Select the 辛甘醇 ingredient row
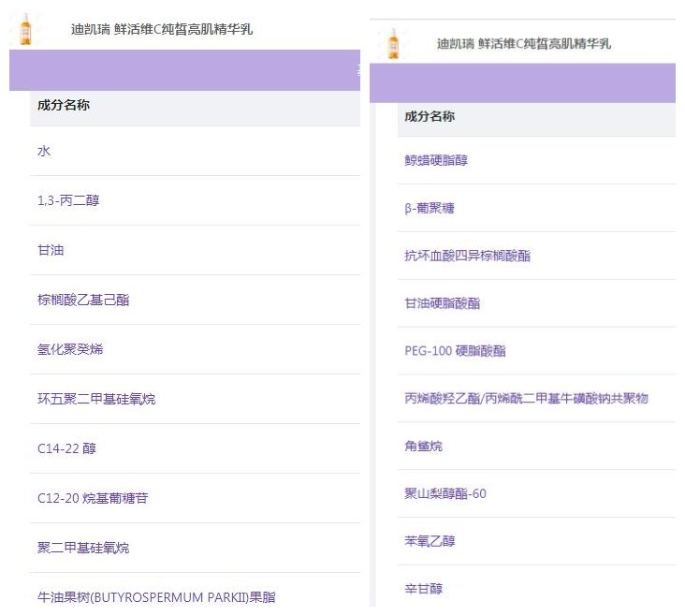Viewport: 685px width, 616px height. click(x=423, y=589)
